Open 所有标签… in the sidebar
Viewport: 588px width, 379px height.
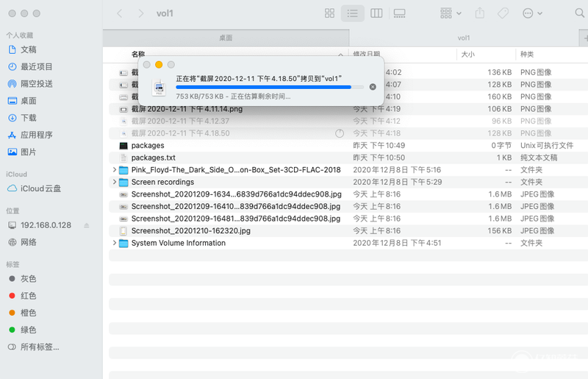40,347
